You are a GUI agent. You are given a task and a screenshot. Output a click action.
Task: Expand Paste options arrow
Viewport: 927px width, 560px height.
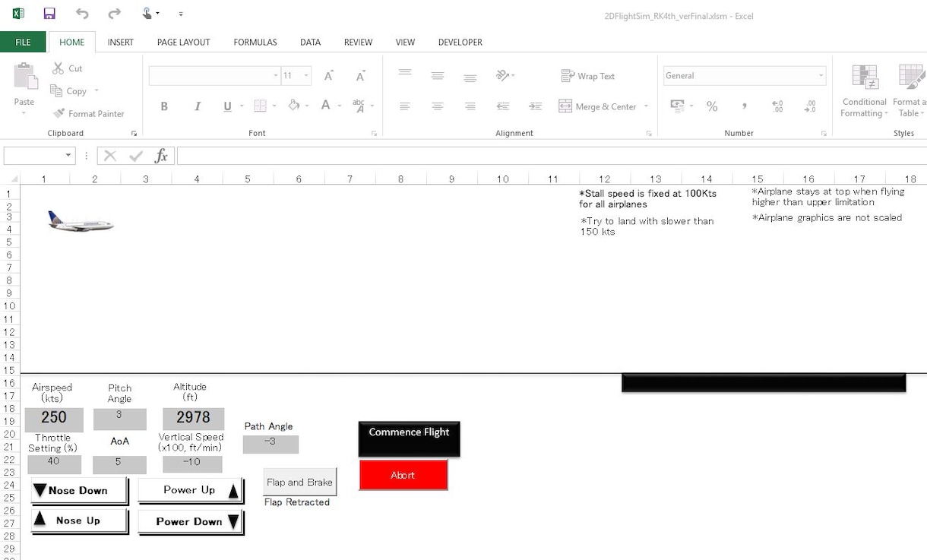click(x=24, y=113)
